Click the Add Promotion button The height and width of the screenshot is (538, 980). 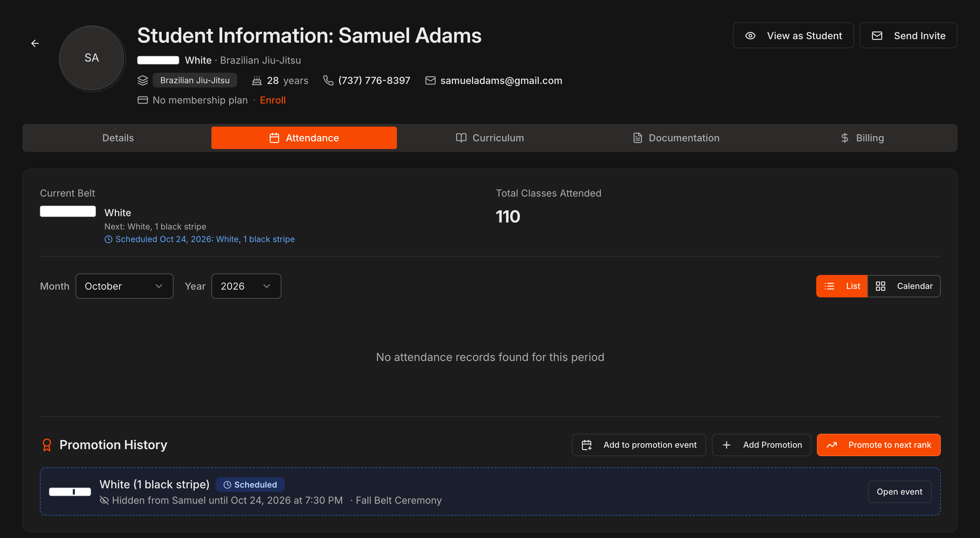pos(761,445)
